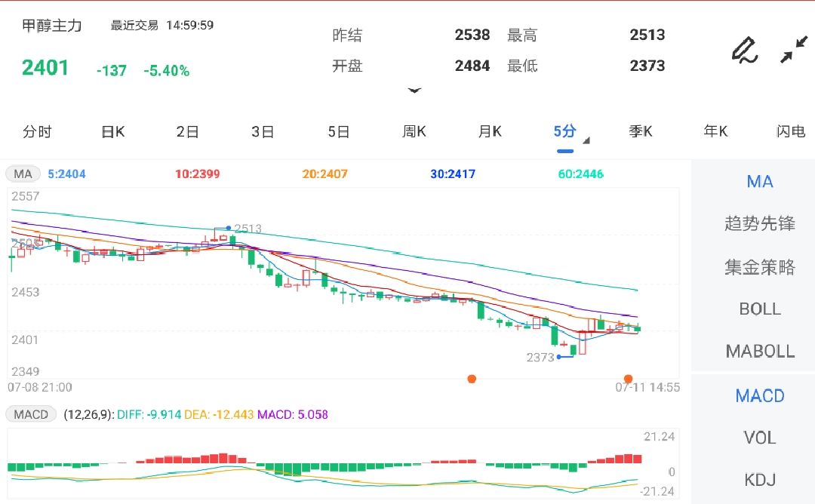815x504 pixels.
Task: Click the MA indicator settings pill
Action: pos(23,174)
